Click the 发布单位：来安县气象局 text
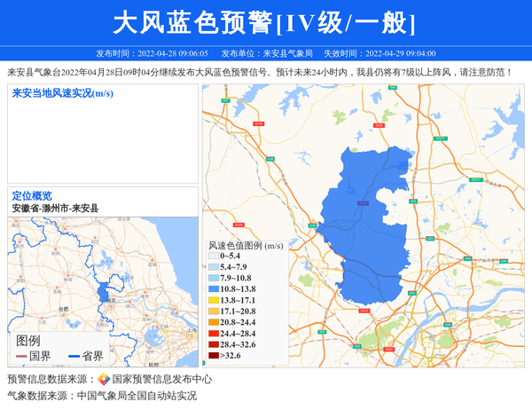This screenshot has height=418, width=532. click(267, 53)
